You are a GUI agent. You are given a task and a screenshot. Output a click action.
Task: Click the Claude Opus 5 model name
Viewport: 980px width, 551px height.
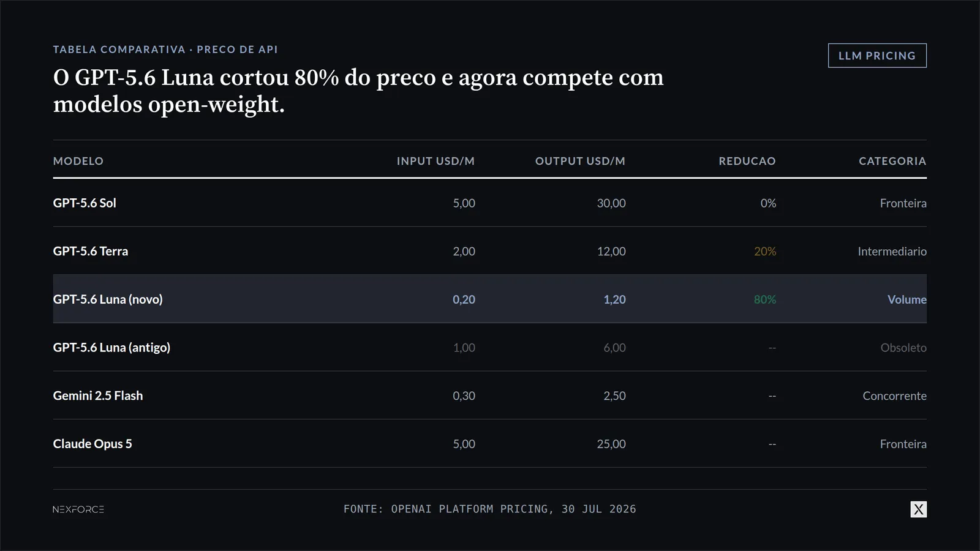click(92, 444)
